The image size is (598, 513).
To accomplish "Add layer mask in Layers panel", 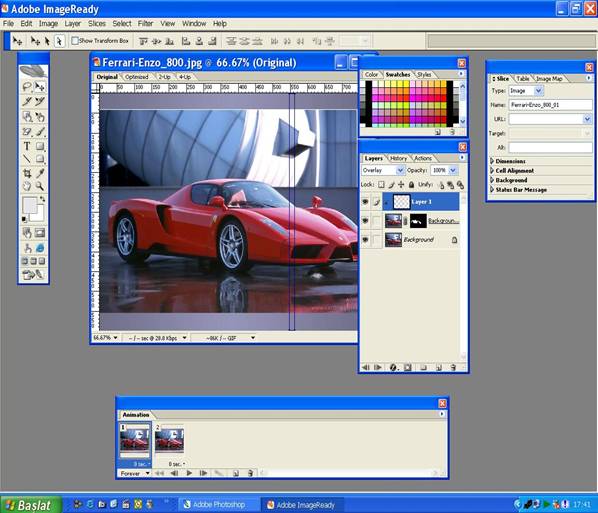I will 407,367.
